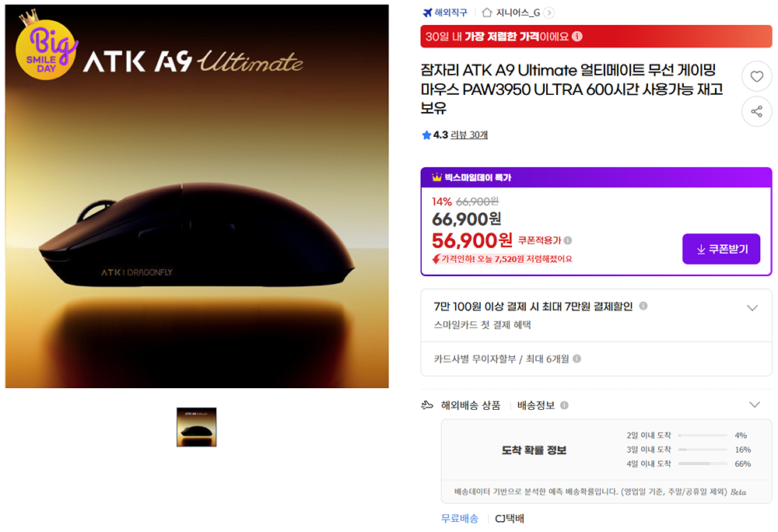Viewport: 778px width, 532px height.
Task: Open the 리뷰 30개 reviews link
Action: (469, 135)
